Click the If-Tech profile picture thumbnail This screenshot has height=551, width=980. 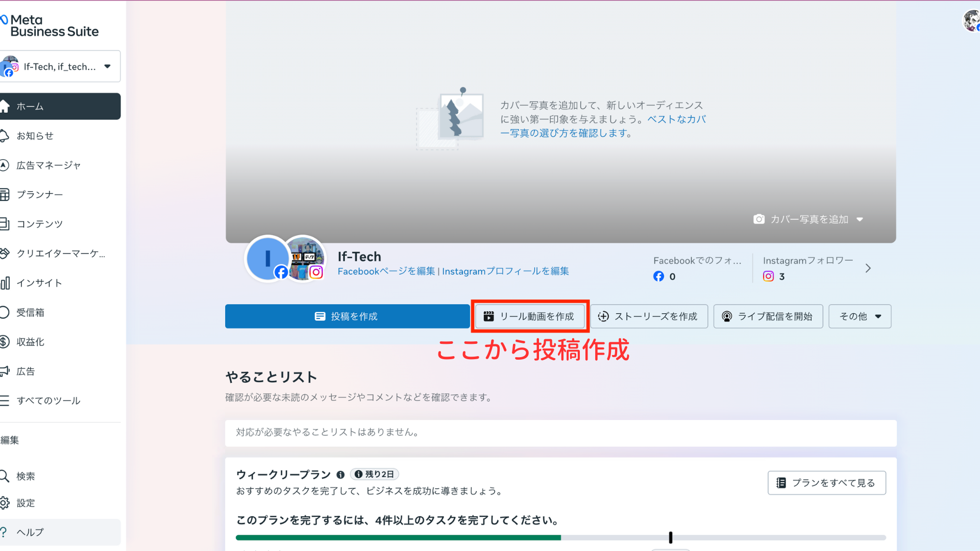click(267, 259)
